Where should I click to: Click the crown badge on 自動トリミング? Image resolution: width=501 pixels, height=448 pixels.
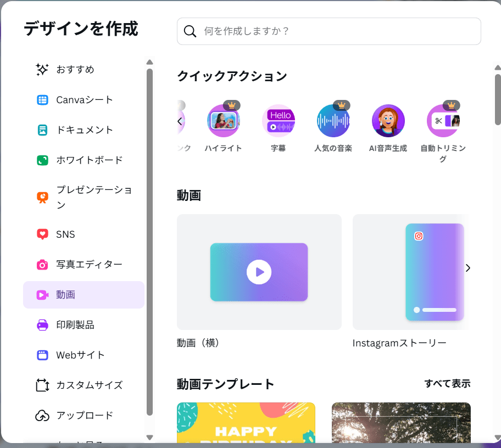coord(452,105)
